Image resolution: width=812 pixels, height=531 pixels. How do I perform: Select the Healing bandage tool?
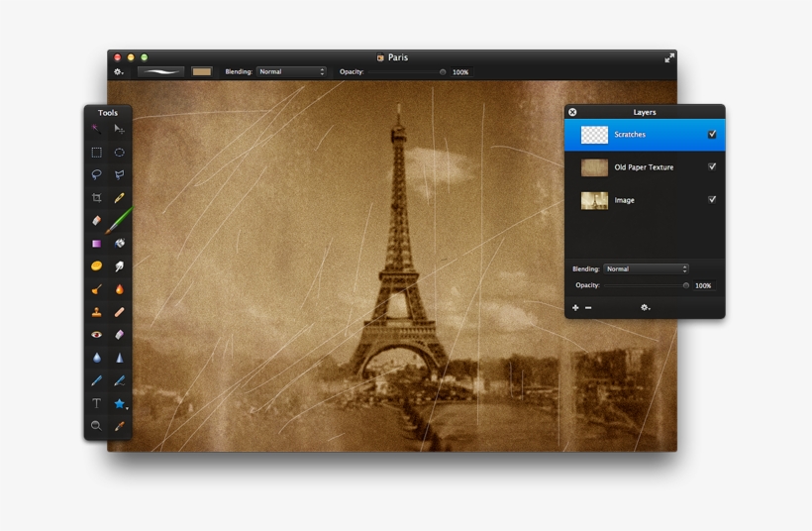pyautogui.click(x=119, y=312)
